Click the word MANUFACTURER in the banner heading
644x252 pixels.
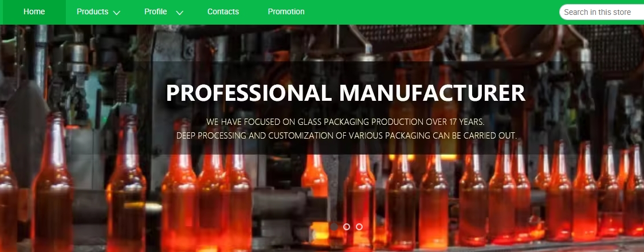(432, 93)
